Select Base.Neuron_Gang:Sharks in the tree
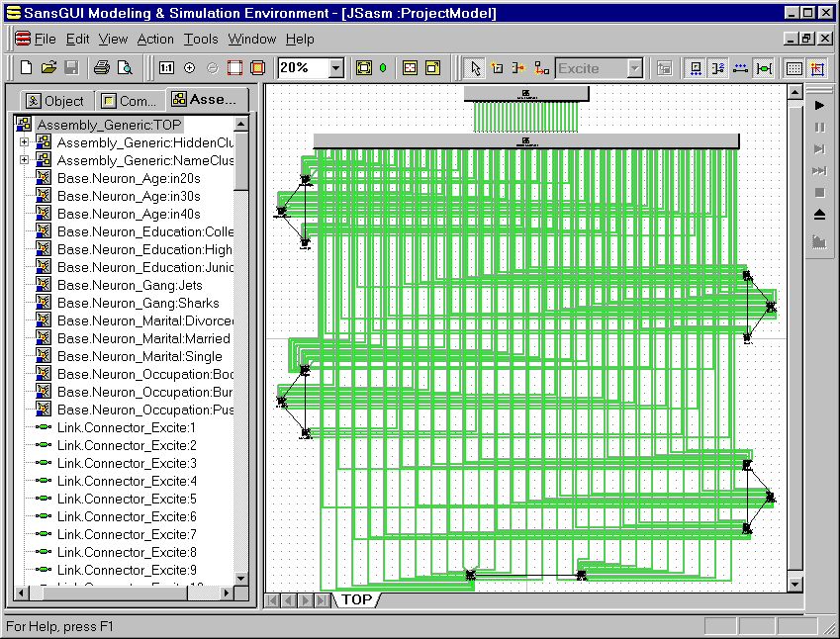The width and height of the screenshot is (840, 639). click(138, 303)
